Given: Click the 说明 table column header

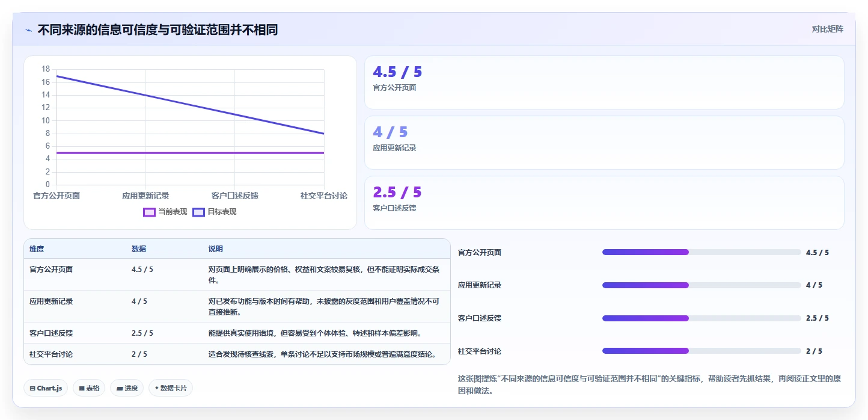Looking at the screenshot, I should (x=216, y=249).
